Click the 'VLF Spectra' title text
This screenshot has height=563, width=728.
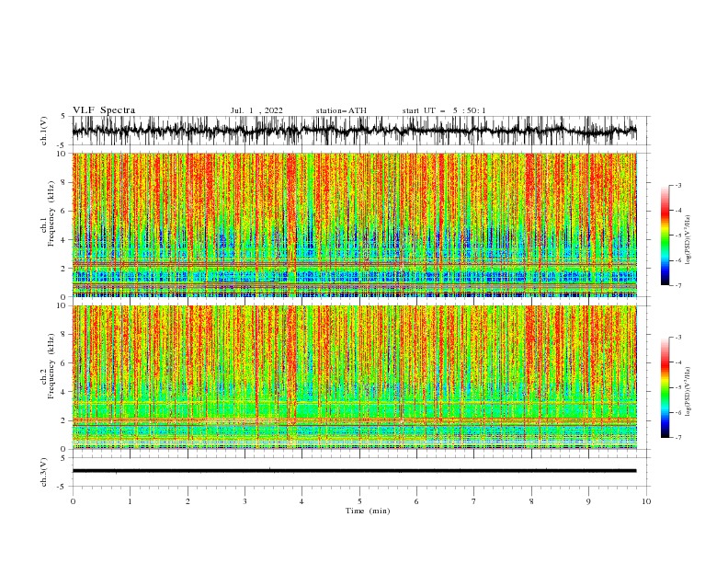coord(104,110)
